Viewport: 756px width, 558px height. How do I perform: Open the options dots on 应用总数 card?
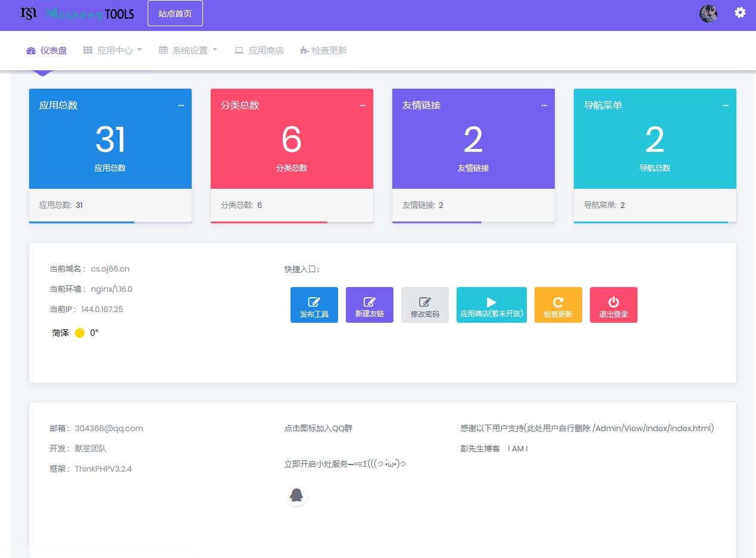(181, 105)
